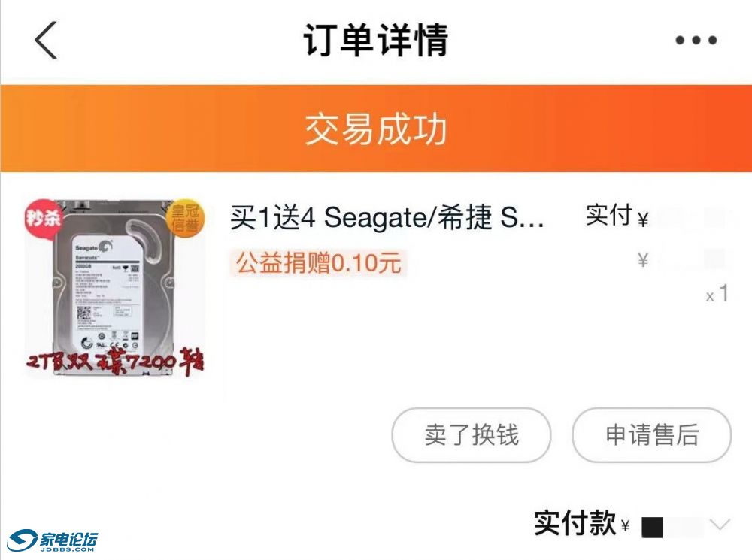Click the 订单详情 page title
The image size is (752, 560).
pyautogui.click(x=376, y=40)
